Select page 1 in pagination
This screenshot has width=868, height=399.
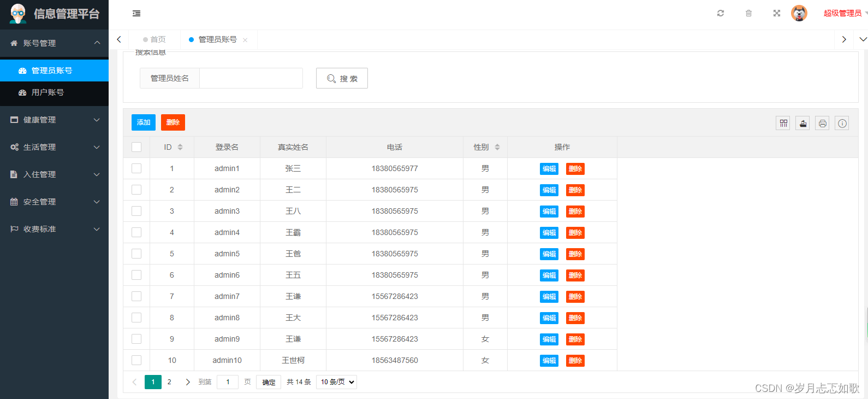153,382
